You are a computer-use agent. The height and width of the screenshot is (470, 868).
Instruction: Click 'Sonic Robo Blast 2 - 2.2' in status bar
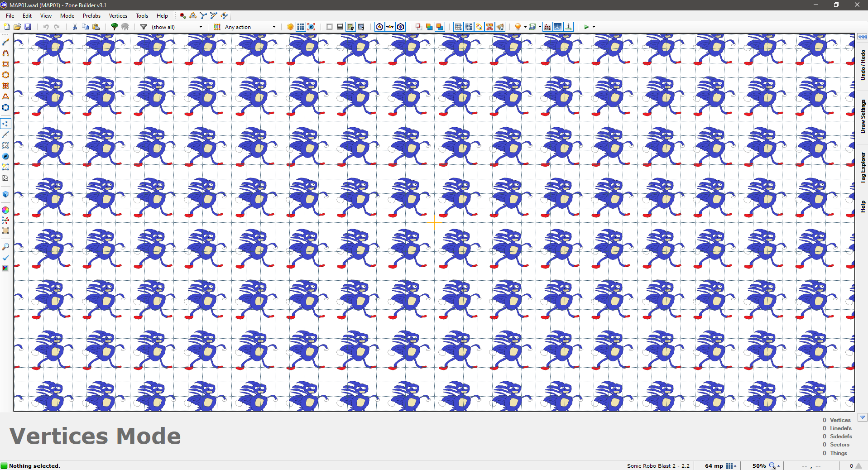pos(658,466)
